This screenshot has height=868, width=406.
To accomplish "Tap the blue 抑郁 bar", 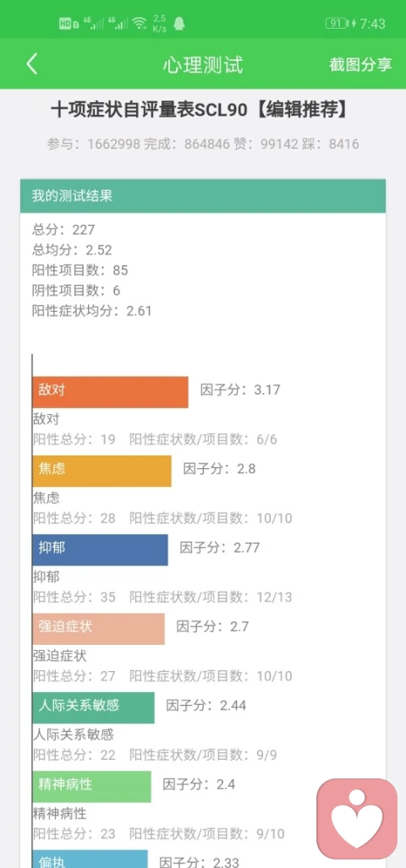I will point(101,549).
